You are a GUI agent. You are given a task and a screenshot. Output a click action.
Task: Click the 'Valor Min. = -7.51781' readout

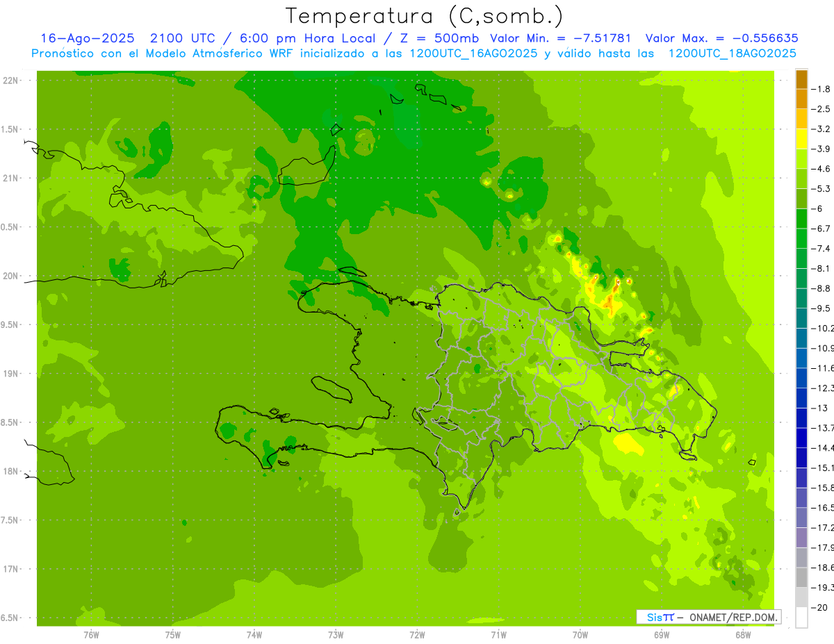click(x=561, y=38)
